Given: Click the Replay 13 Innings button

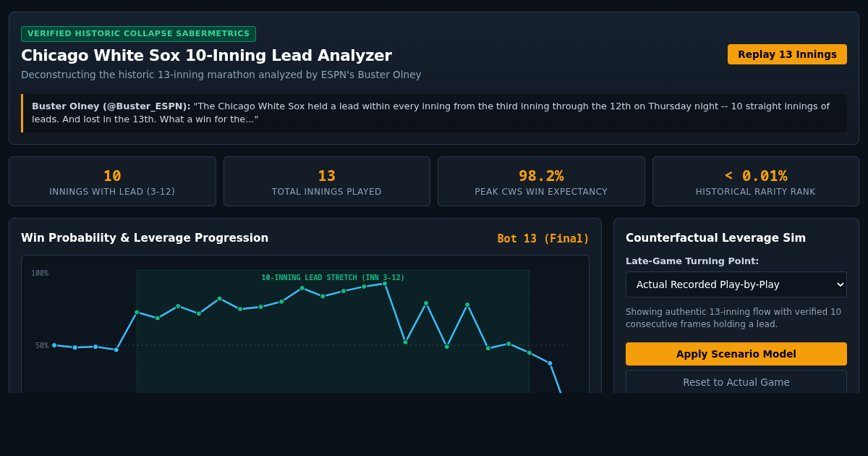Looking at the screenshot, I should pos(787,54).
